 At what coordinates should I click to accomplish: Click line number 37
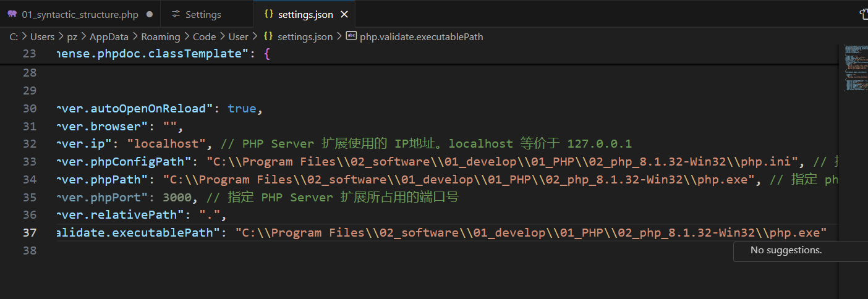click(29, 233)
